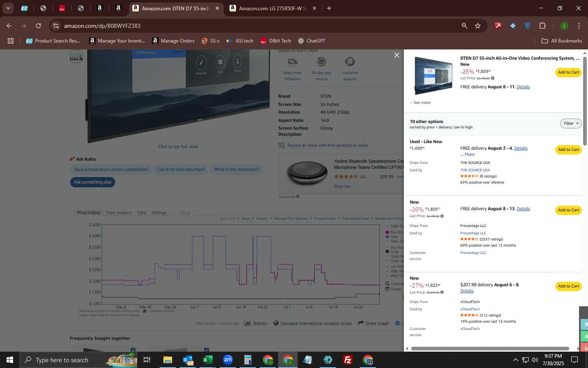Click 'Ask something else' Rufus button

(93, 182)
